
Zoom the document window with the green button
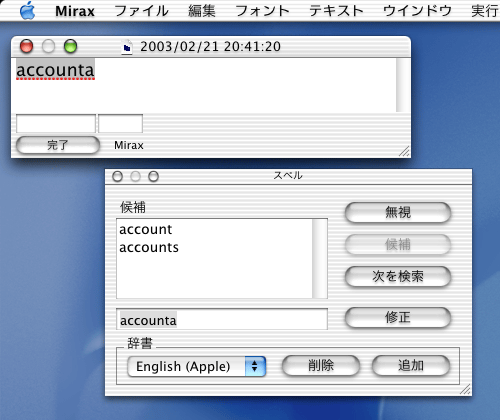click(x=71, y=46)
